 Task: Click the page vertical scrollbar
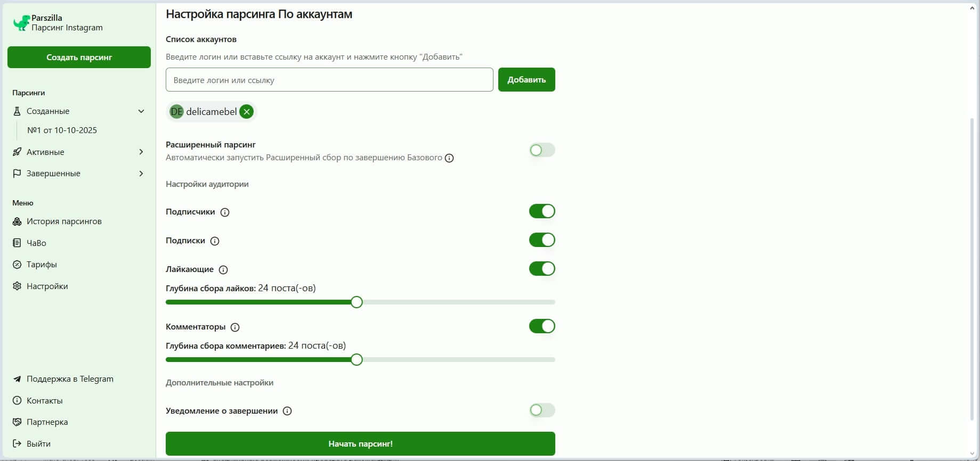pos(971,269)
